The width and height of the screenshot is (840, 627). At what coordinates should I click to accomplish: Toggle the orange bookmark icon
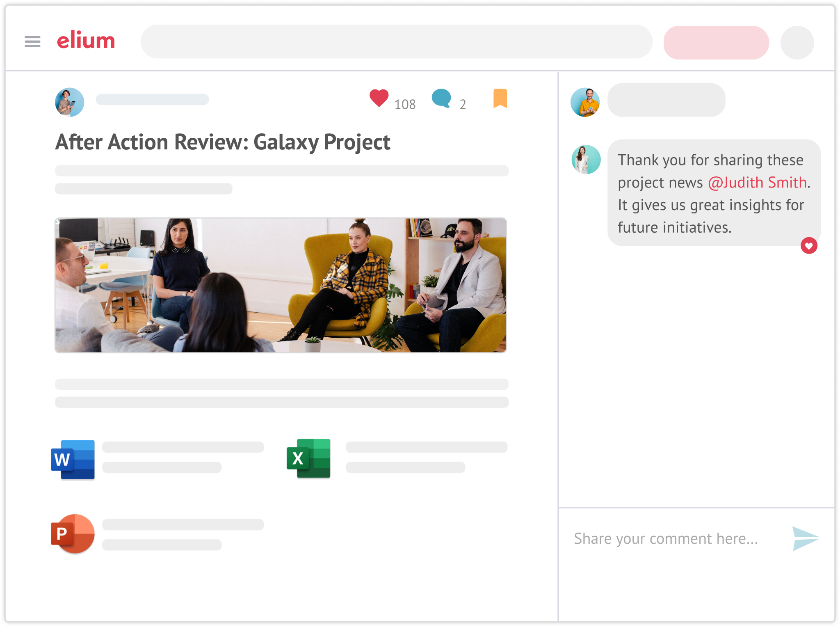point(500,98)
